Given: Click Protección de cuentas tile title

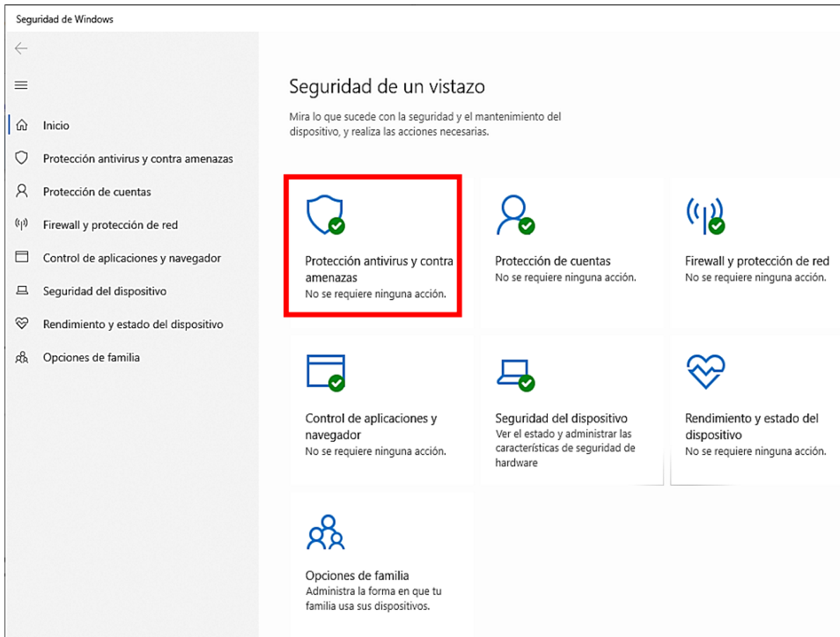Looking at the screenshot, I should pyautogui.click(x=553, y=261).
